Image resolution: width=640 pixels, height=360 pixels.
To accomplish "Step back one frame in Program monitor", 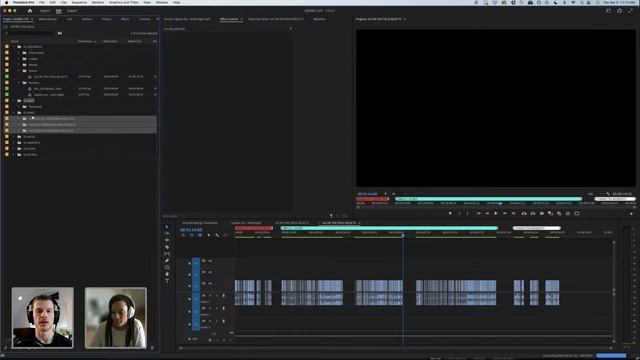I will (x=487, y=213).
